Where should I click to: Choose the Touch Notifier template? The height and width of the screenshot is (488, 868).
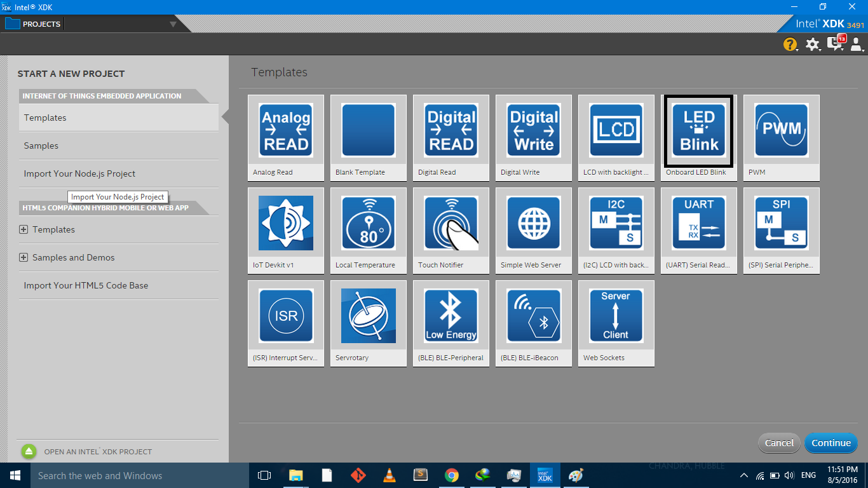[451, 231]
